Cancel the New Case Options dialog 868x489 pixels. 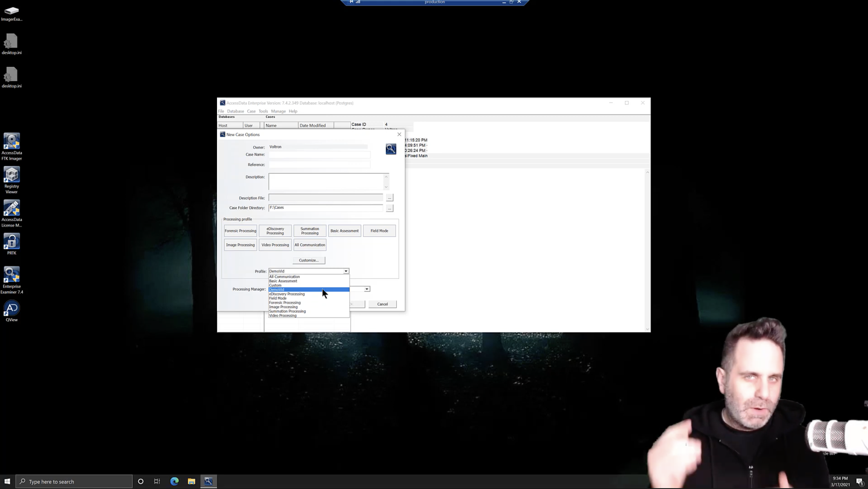click(x=382, y=304)
